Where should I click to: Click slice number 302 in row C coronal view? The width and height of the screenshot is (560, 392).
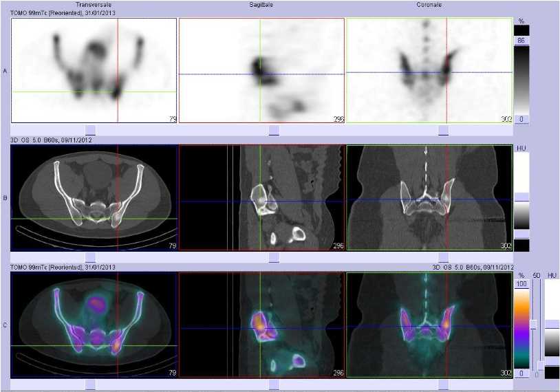(506, 373)
